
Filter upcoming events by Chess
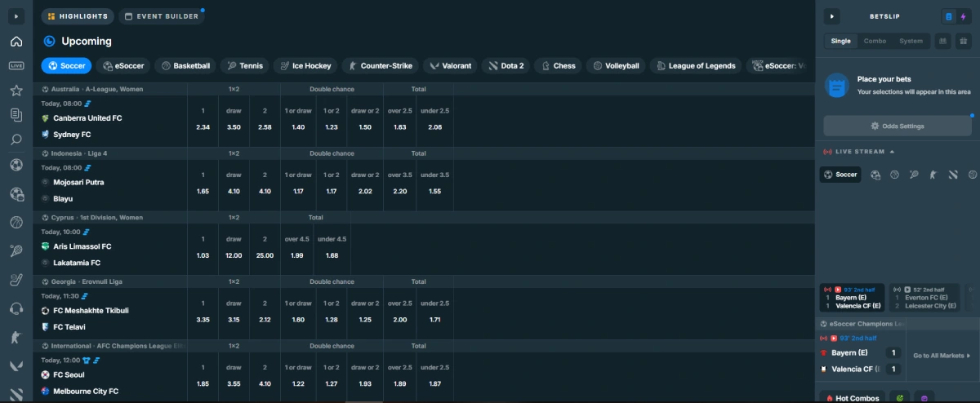558,66
